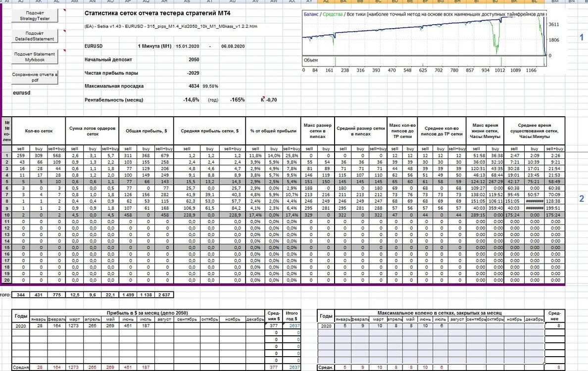Run the Подсчёт DetailedStatement button
588x371 pixels.
point(35,36)
